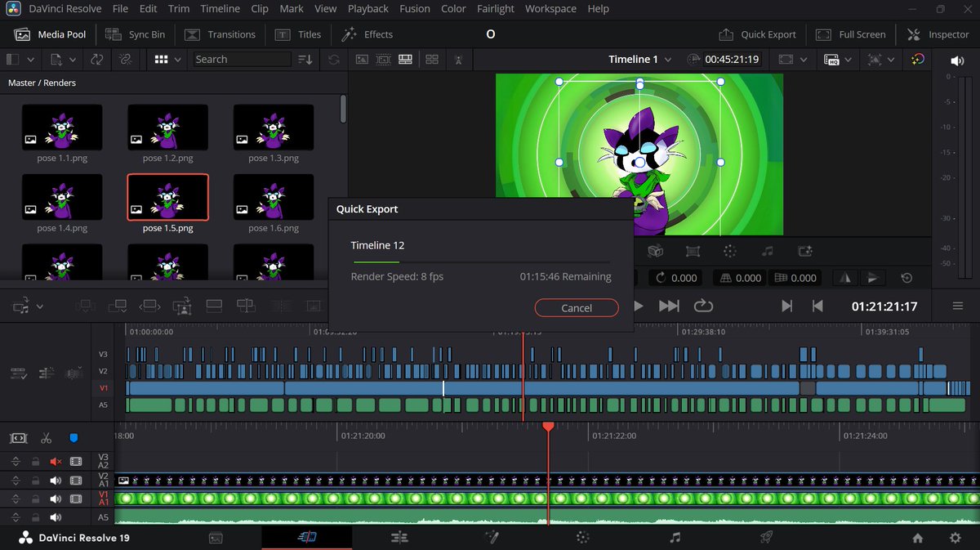980x550 pixels.
Task: Mute the A5 audio track
Action: (x=56, y=517)
